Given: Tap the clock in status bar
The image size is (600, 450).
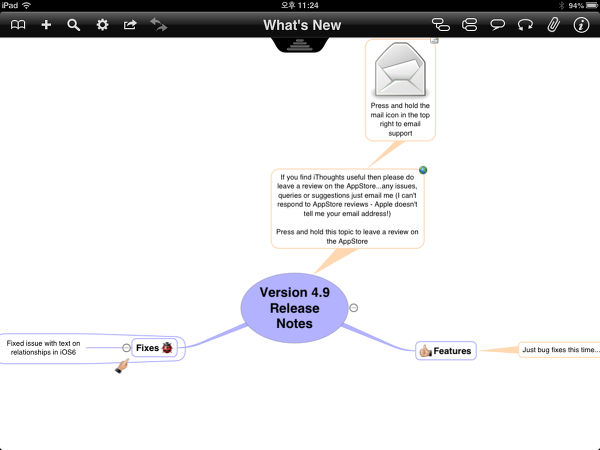Looking at the screenshot, I should [300, 5].
